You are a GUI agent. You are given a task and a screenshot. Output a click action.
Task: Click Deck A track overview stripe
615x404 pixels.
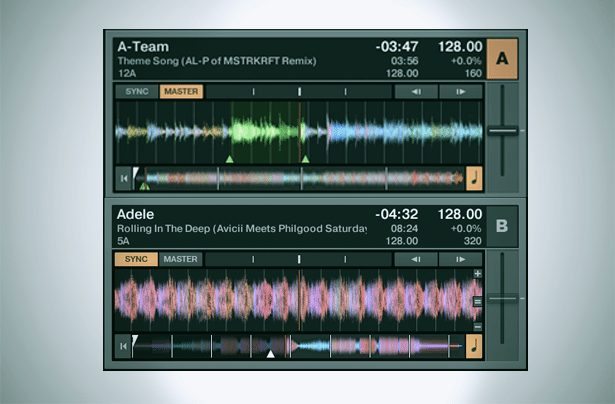pyautogui.click(x=298, y=179)
